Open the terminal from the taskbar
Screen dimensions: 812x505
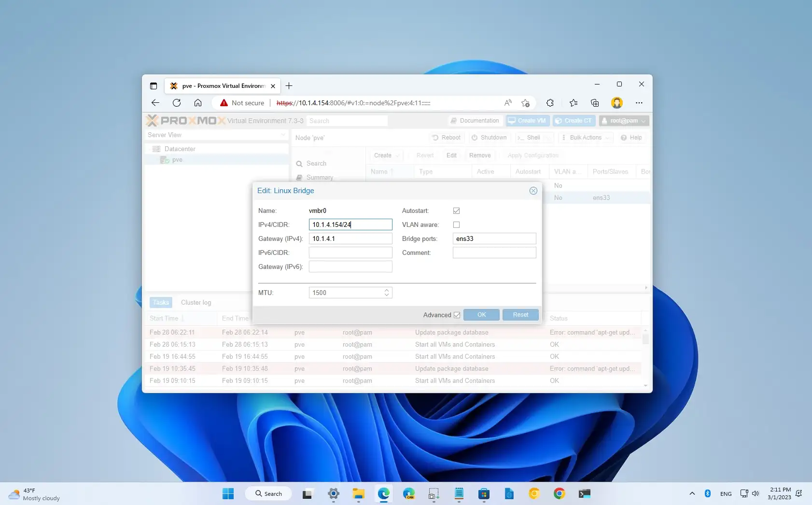tap(585, 493)
